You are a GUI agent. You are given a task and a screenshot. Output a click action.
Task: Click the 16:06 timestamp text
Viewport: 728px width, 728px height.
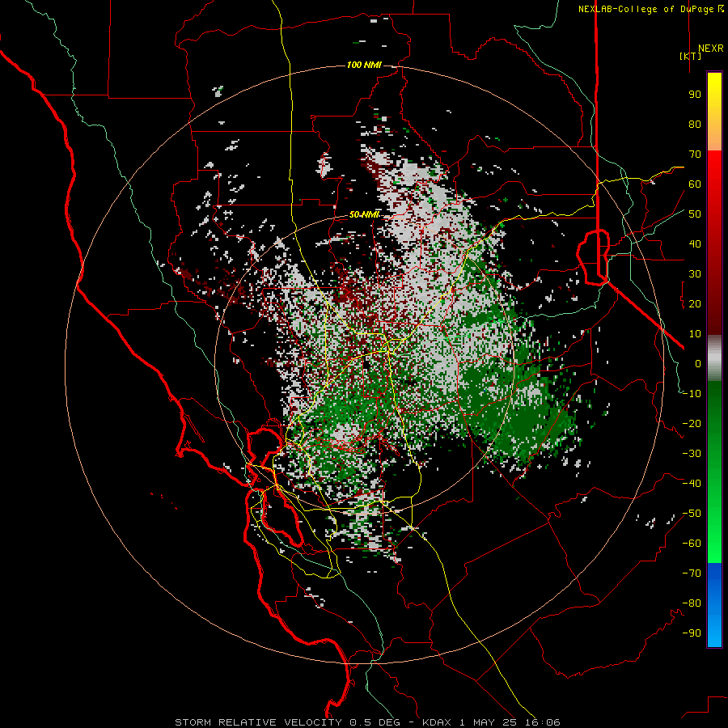[x=543, y=722]
